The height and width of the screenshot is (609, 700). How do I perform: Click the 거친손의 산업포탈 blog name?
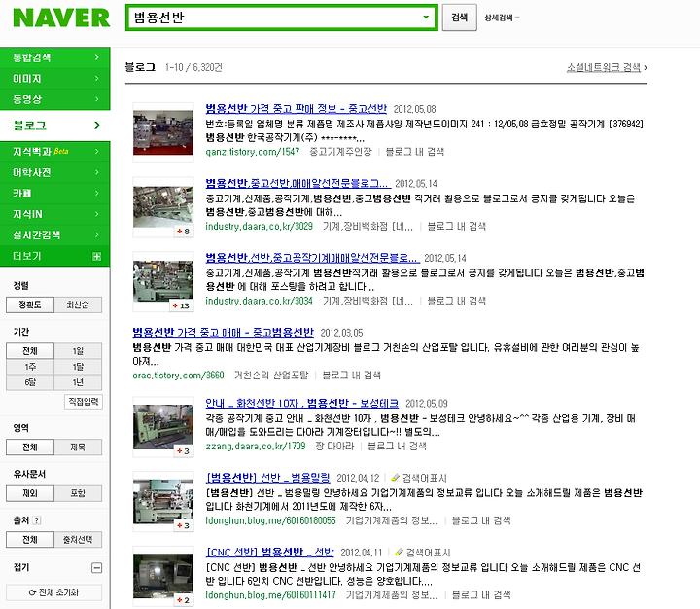(271, 375)
